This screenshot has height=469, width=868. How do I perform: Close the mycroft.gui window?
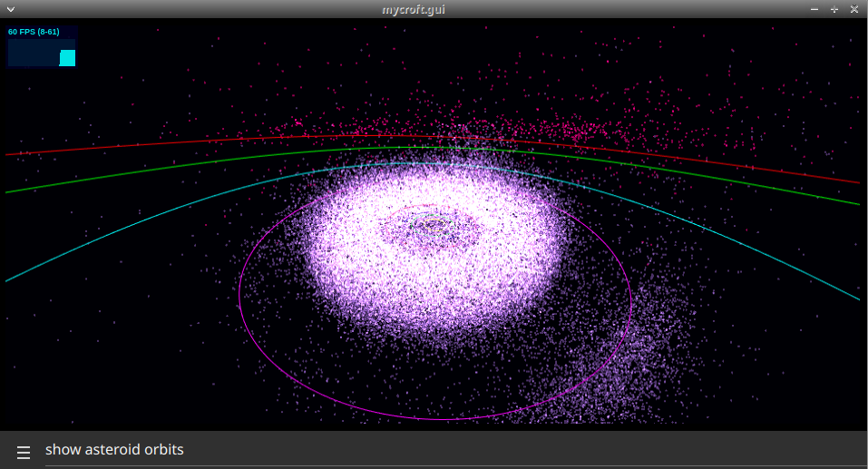point(854,9)
